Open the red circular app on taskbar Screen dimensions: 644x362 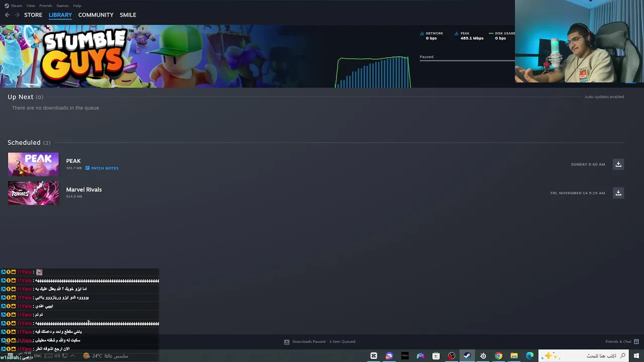pyautogui.click(x=452, y=356)
